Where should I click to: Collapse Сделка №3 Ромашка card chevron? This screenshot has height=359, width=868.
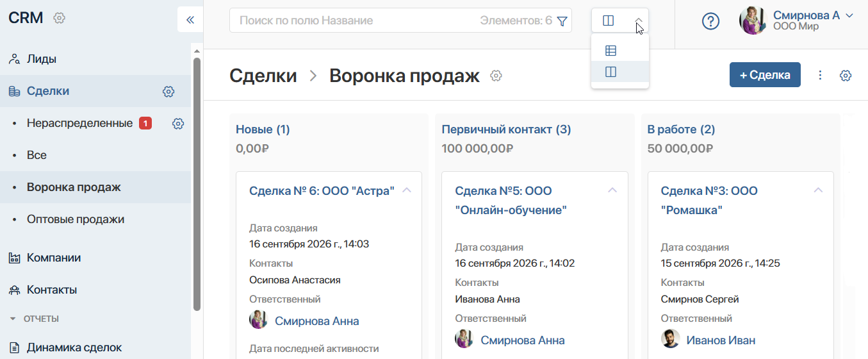pos(817,190)
